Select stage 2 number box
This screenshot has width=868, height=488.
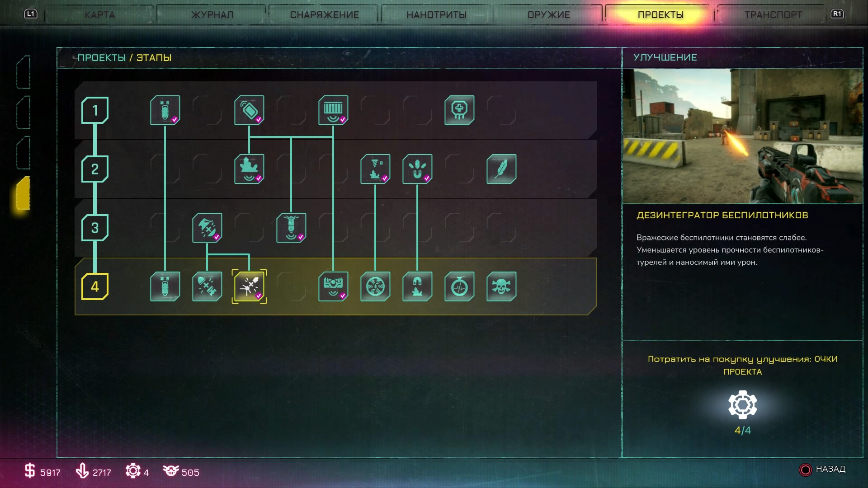tap(95, 169)
